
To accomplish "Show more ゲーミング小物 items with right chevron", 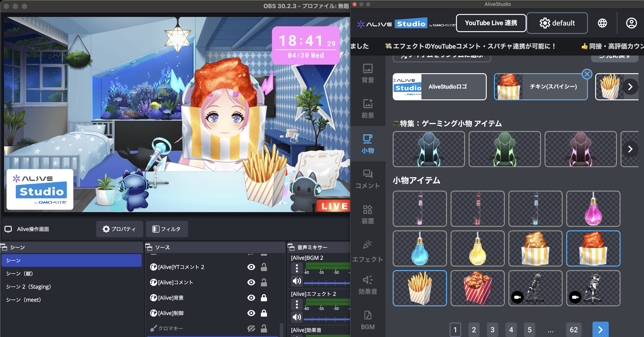I will pyautogui.click(x=630, y=149).
